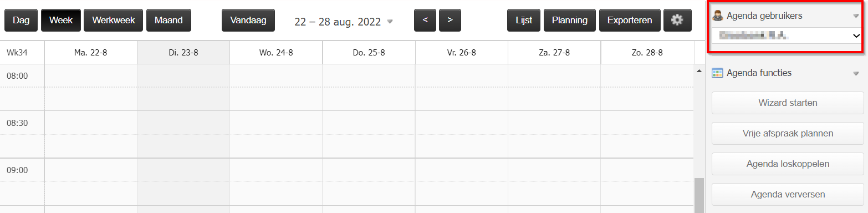Open calendar settings gear icon
868x213 pixels.
[x=677, y=20]
